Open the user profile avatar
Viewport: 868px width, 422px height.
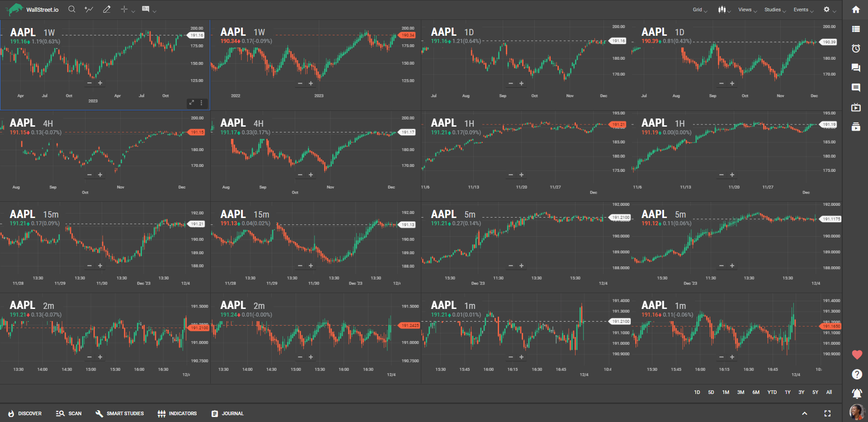(x=857, y=412)
